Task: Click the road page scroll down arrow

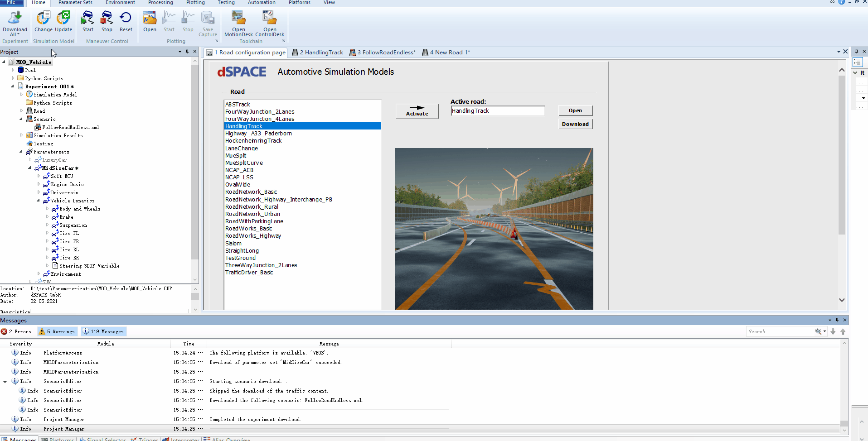Action: click(842, 300)
